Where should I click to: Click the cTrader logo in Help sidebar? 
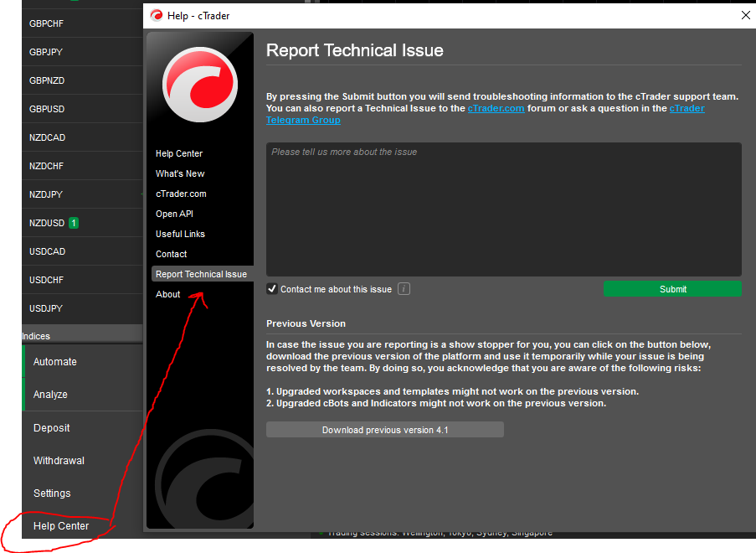coord(200,85)
